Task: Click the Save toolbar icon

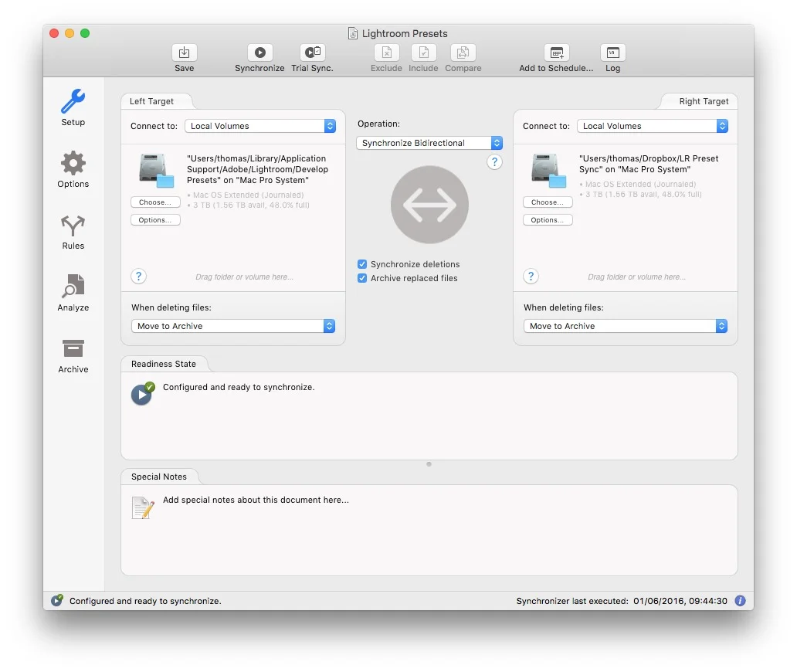Action: (x=184, y=53)
